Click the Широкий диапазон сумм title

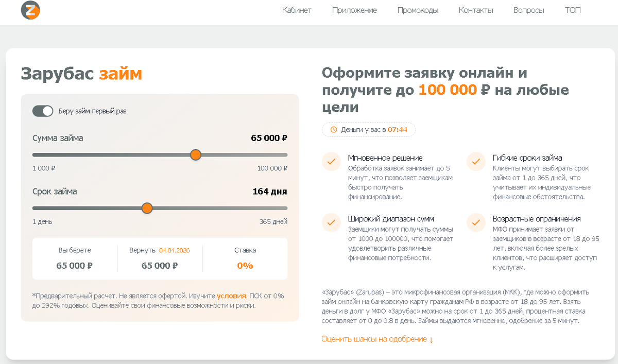point(391,219)
